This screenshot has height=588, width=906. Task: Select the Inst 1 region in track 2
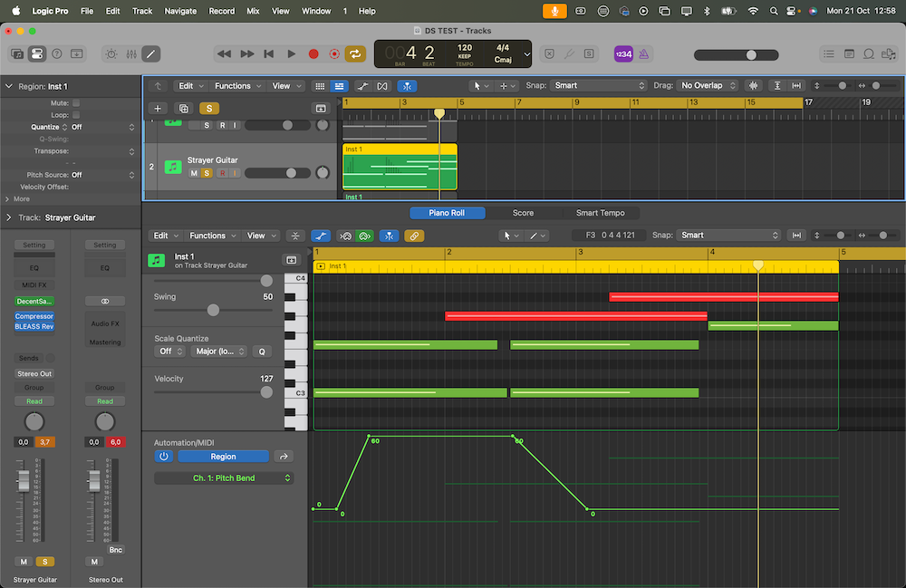pos(400,167)
